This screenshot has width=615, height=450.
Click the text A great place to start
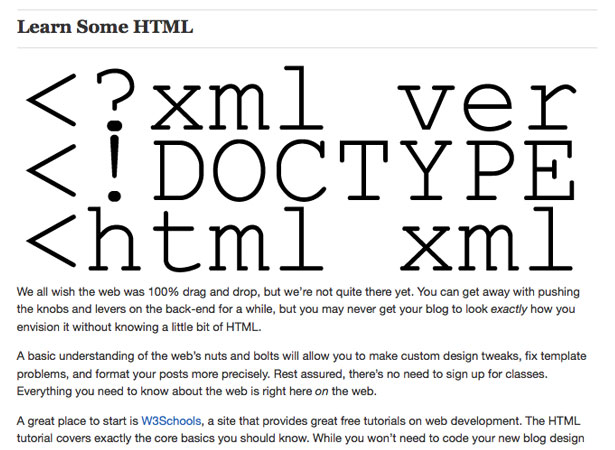[x=77, y=421]
